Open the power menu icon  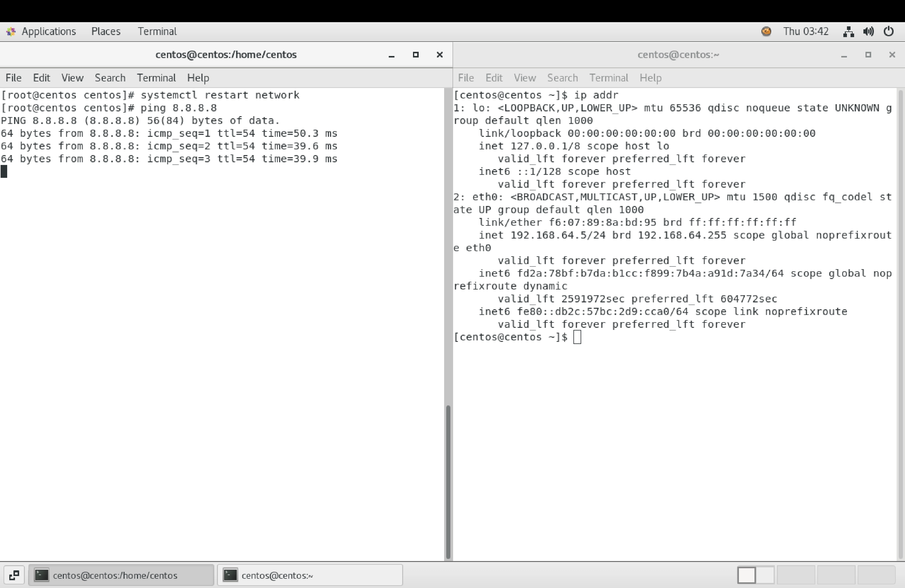click(889, 31)
